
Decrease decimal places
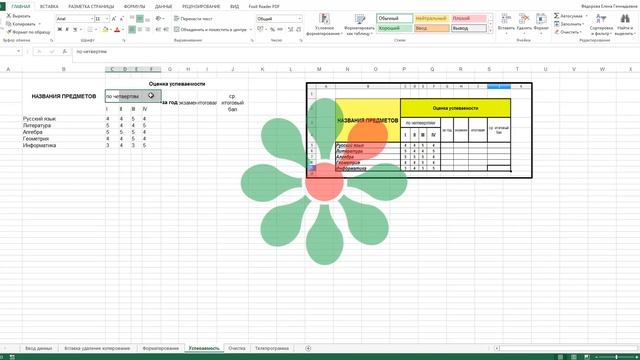pos(298,29)
